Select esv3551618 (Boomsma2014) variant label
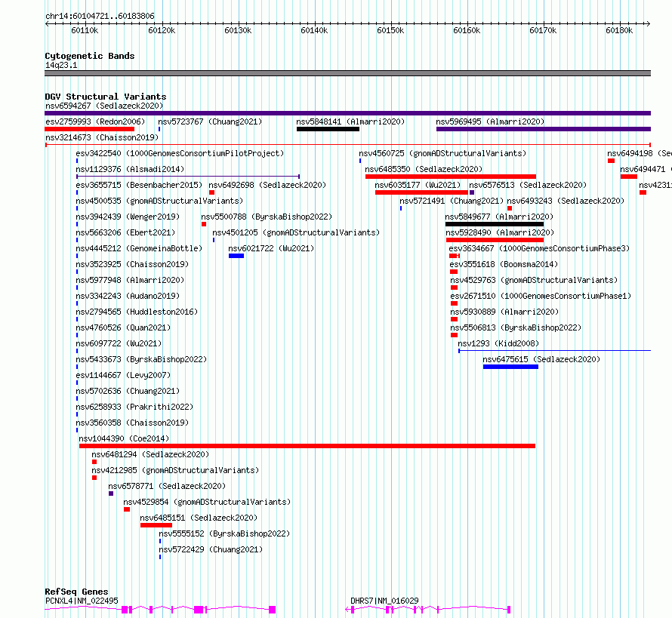 tap(504, 264)
